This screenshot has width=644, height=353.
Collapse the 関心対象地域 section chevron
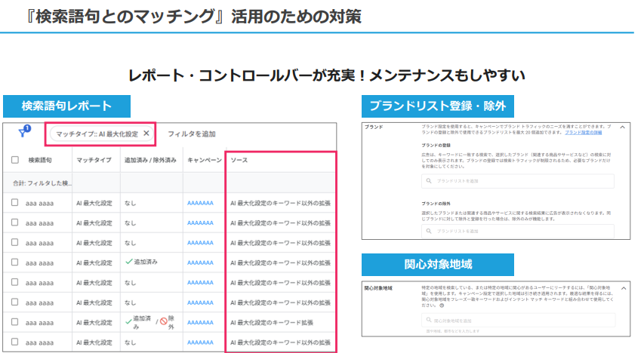click(x=624, y=288)
